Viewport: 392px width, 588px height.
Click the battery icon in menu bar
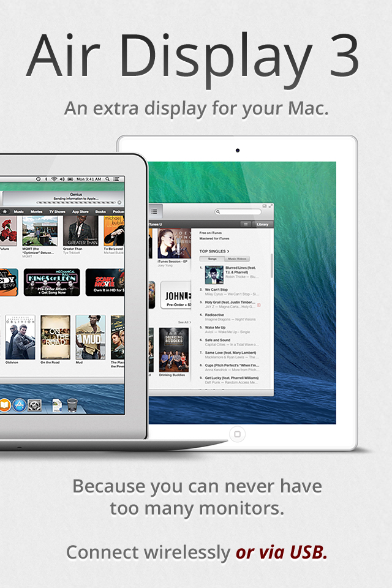[70, 179]
